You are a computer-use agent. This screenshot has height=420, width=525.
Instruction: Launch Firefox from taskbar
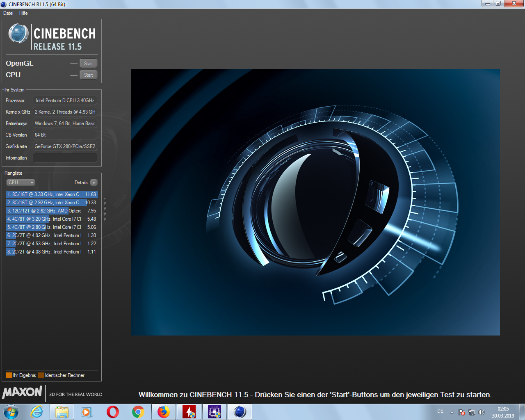[x=163, y=412]
